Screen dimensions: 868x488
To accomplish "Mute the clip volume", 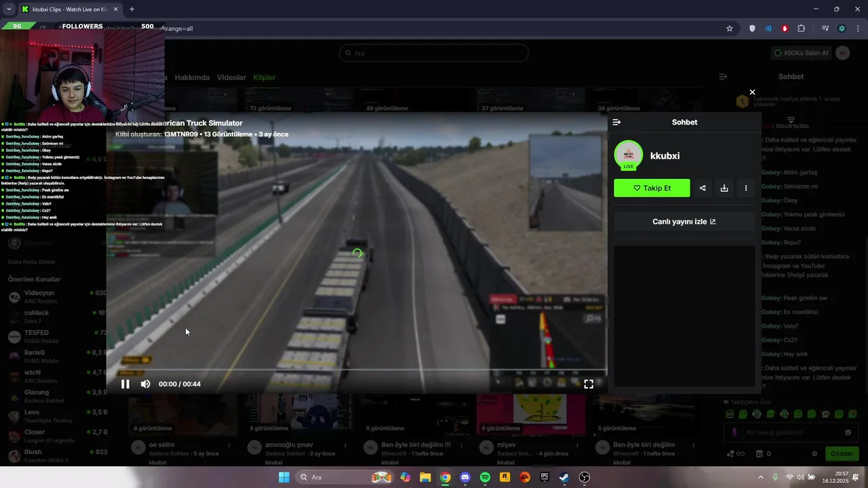I will pyautogui.click(x=145, y=384).
